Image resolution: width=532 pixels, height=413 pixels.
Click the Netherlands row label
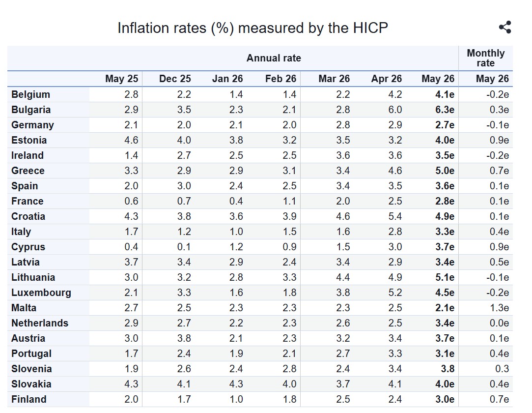pos(40,323)
